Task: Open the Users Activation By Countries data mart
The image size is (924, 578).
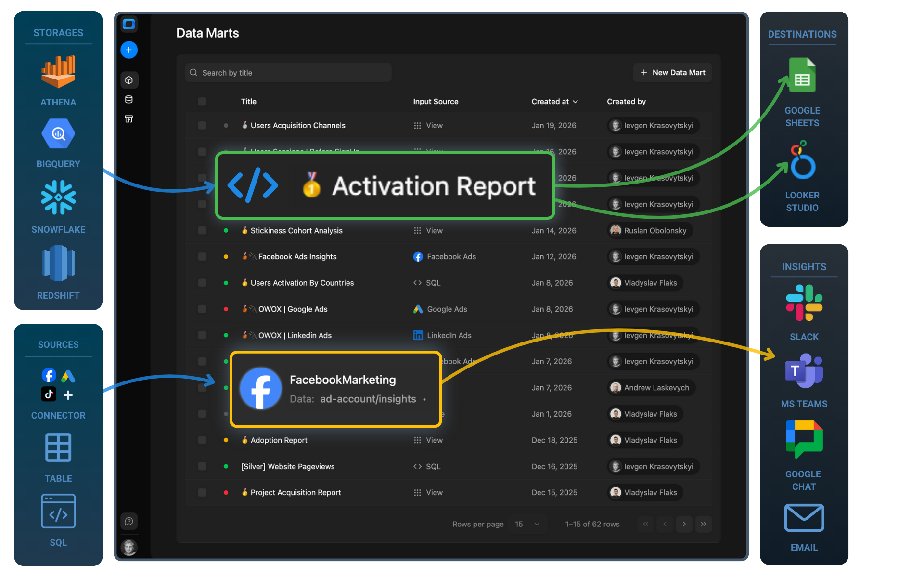Action: click(302, 283)
